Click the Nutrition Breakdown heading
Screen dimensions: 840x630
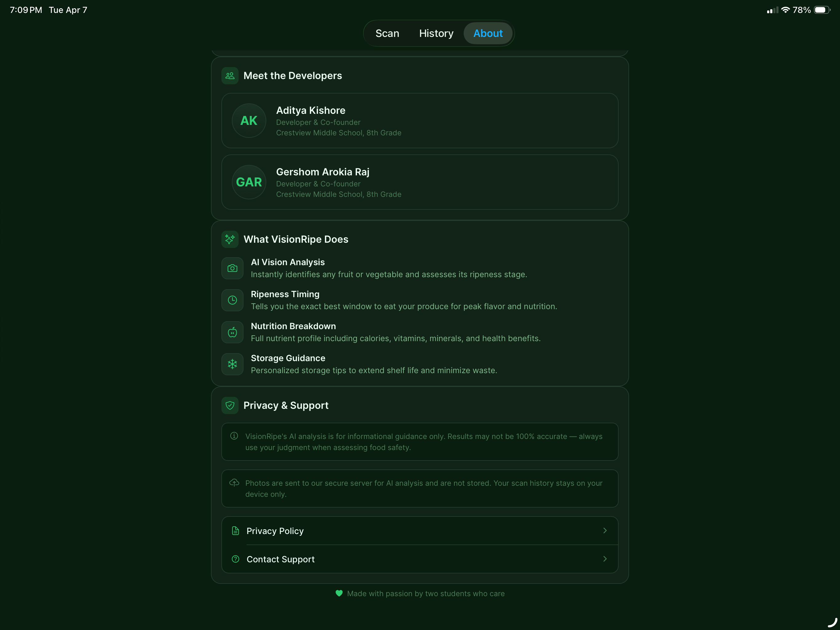point(293,326)
